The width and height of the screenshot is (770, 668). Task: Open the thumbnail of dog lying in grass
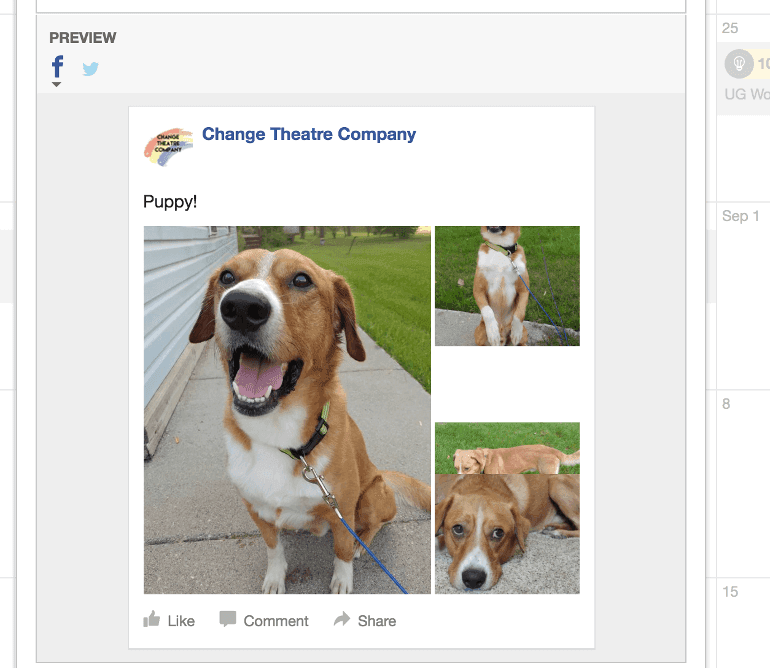coord(507,448)
